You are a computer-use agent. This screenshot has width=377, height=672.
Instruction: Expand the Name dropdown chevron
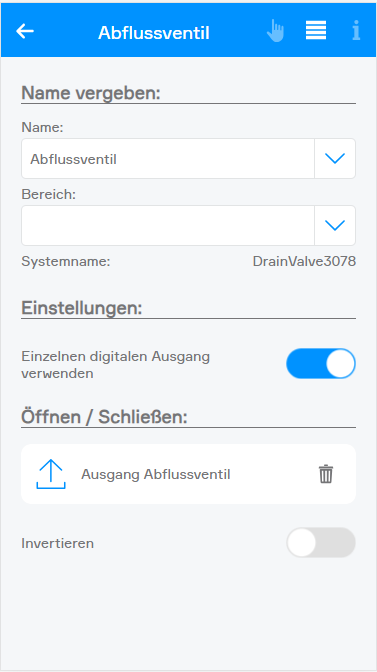pos(335,159)
